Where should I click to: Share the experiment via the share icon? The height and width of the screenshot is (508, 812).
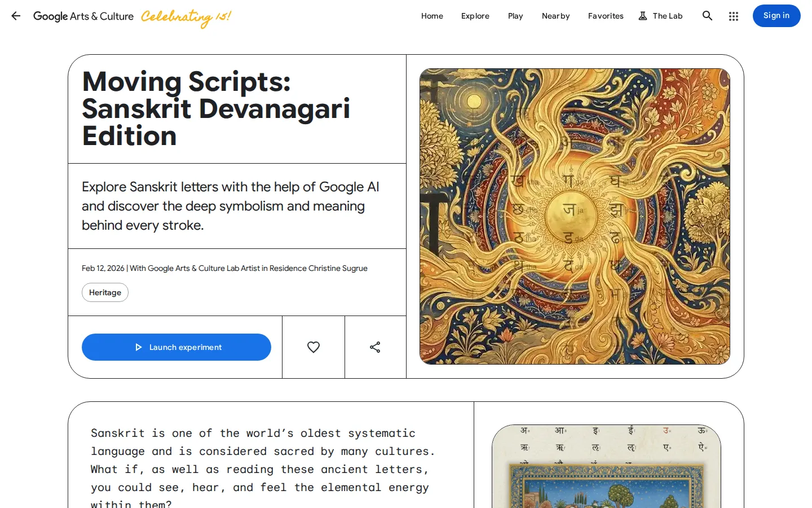(x=375, y=347)
